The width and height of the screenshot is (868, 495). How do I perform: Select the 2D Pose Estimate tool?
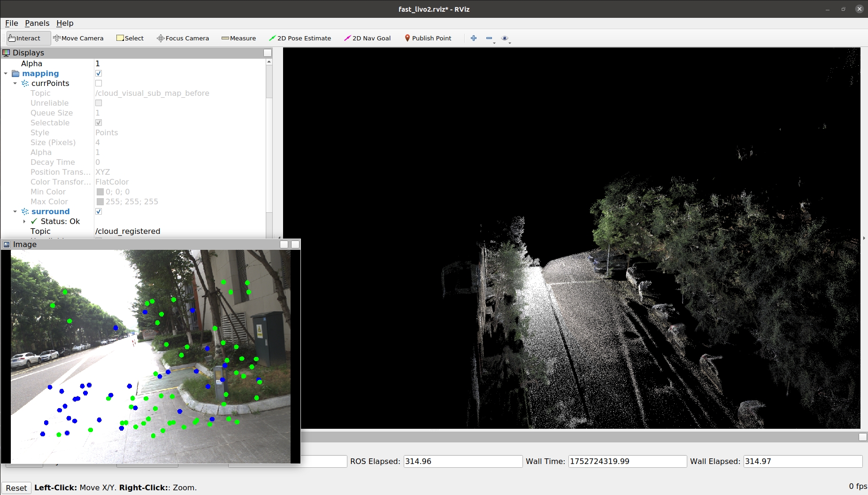[300, 38]
